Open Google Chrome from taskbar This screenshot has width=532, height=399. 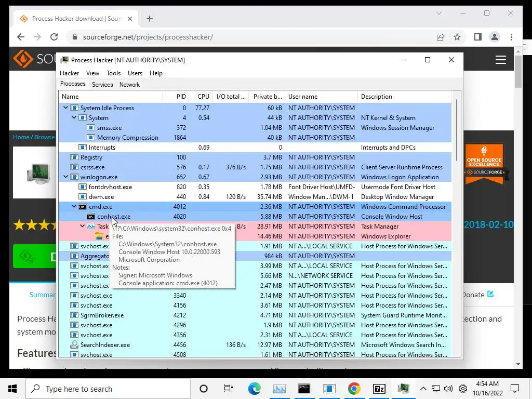[x=354, y=389]
